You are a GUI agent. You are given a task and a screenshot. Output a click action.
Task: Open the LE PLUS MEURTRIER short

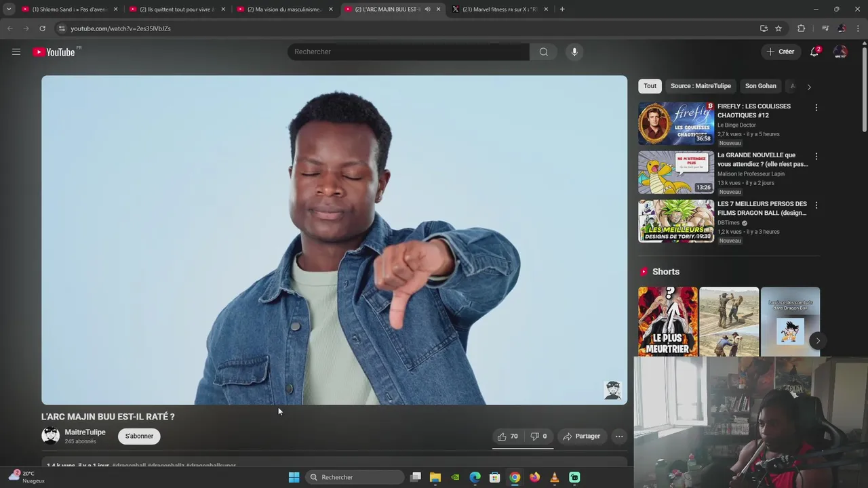[x=668, y=321]
